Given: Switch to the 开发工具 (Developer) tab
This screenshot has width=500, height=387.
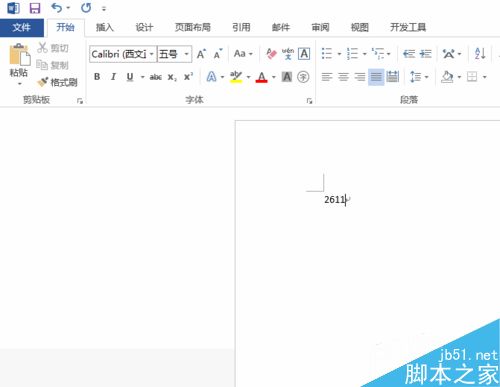Looking at the screenshot, I should [x=408, y=27].
